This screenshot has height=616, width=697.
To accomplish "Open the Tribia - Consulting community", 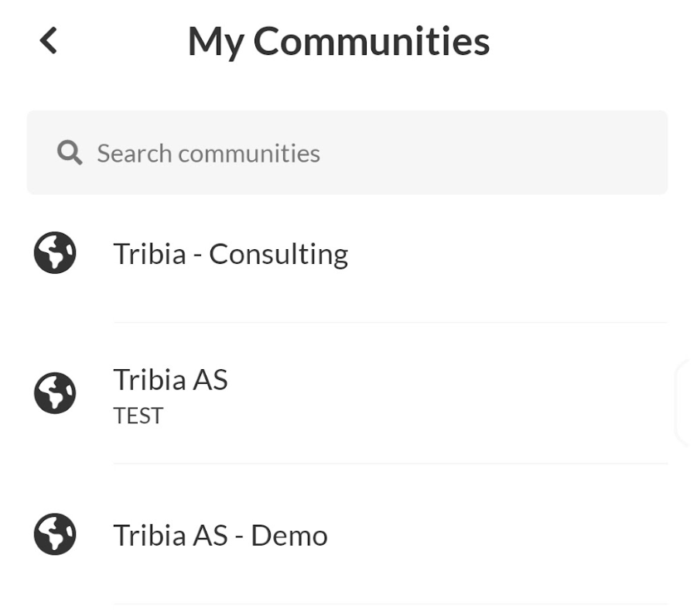I will [x=231, y=254].
